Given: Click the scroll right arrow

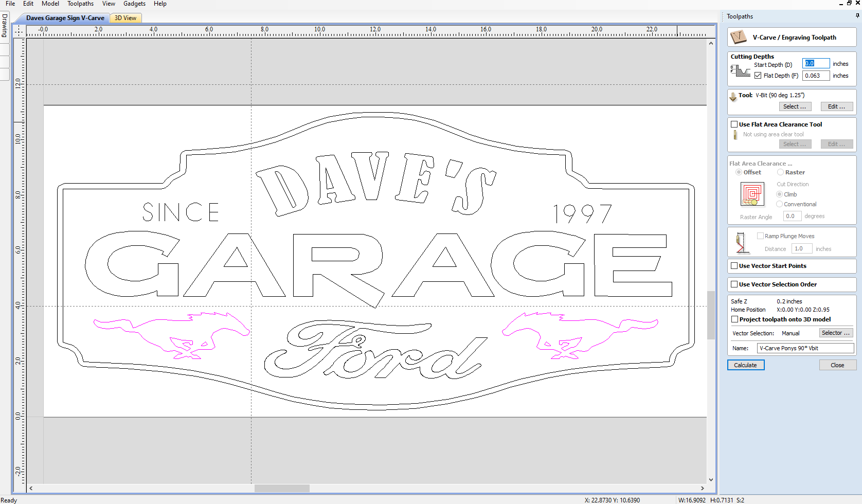Looking at the screenshot, I should click(703, 488).
